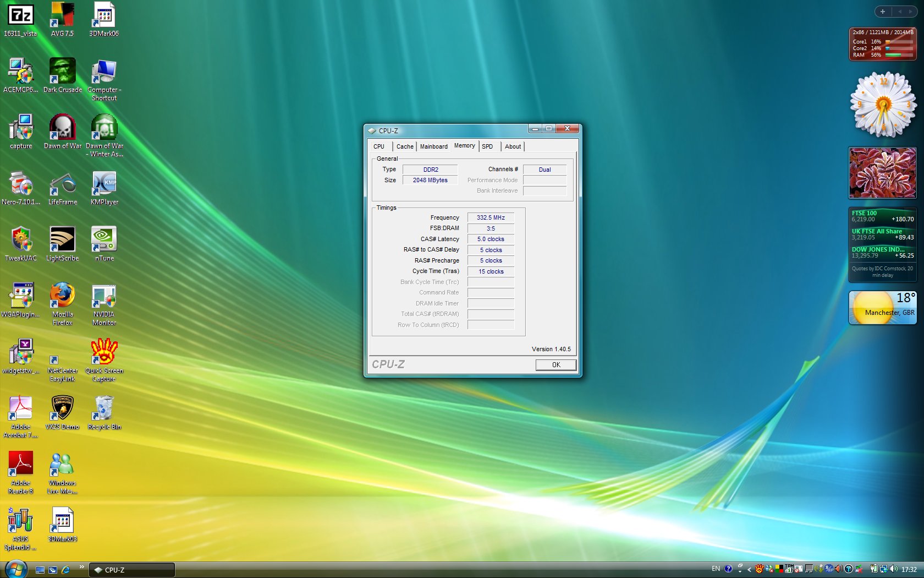Open the CPU tab in CPU-Z
Image resolution: width=924 pixels, height=578 pixels.
379,146
